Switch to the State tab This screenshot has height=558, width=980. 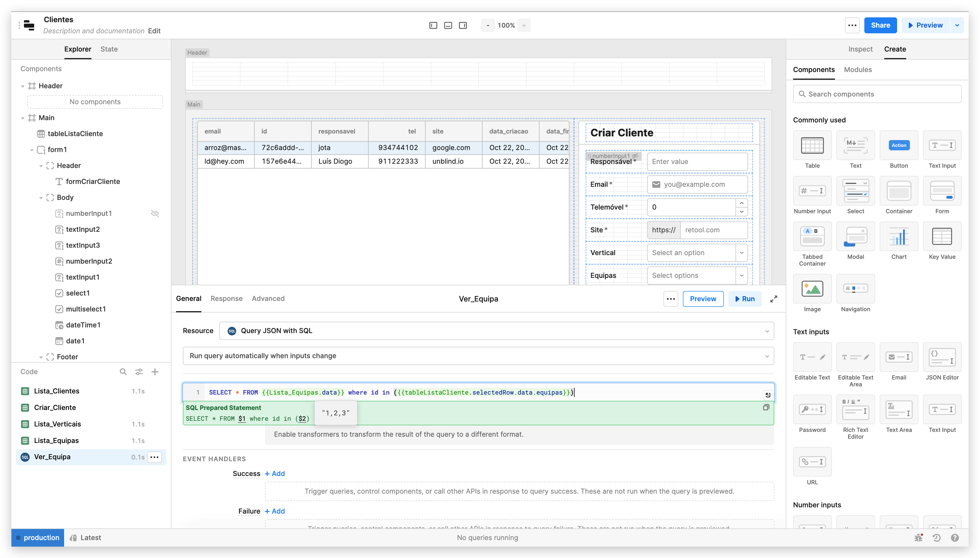[109, 49]
